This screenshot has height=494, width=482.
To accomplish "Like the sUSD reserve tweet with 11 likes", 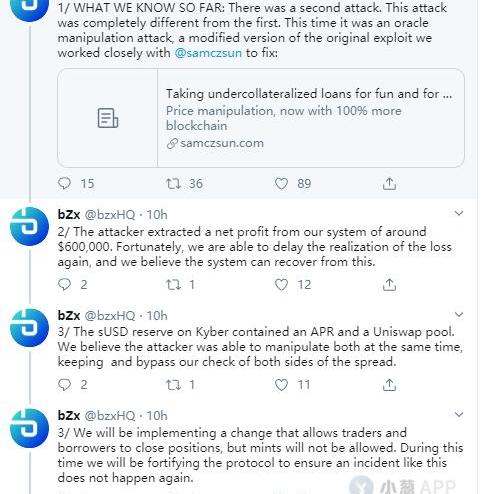I will pyautogui.click(x=281, y=385).
